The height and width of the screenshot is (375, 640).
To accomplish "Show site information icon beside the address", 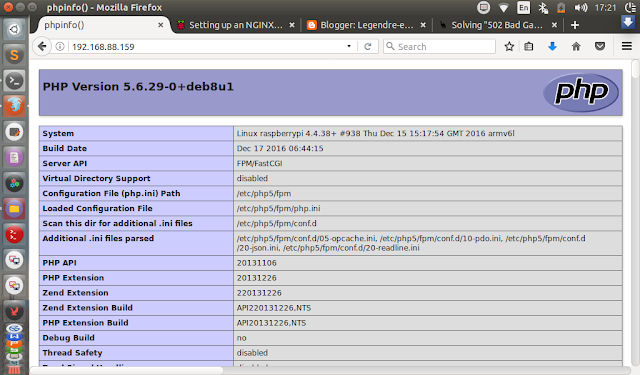I will click(x=60, y=47).
